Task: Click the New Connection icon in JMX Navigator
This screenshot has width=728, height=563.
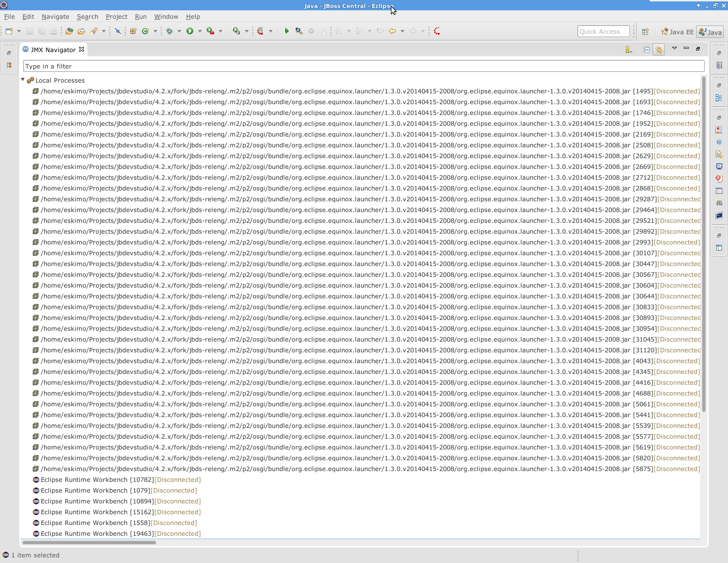Action: point(629,49)
